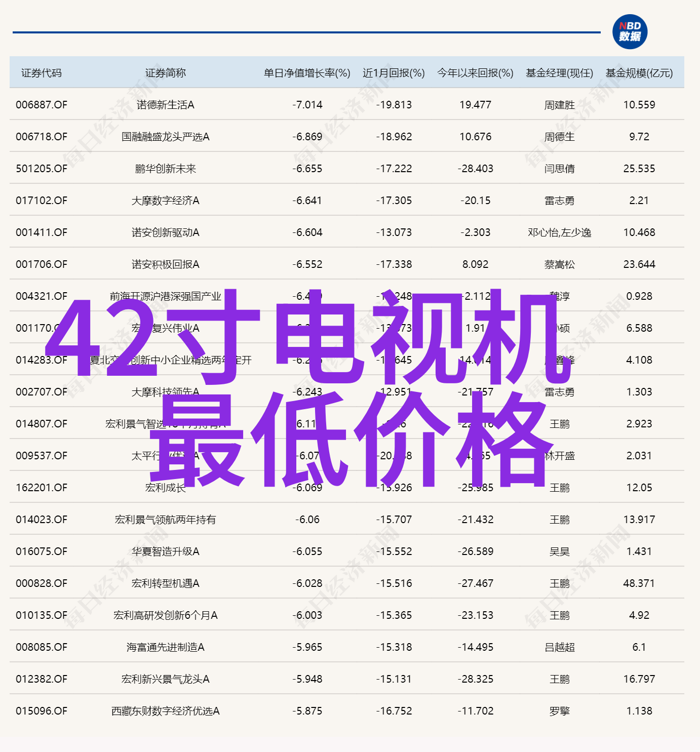Click manager name 罗擎
The width and height of the screenshot is (700, 752).
[x=560, y=711]
